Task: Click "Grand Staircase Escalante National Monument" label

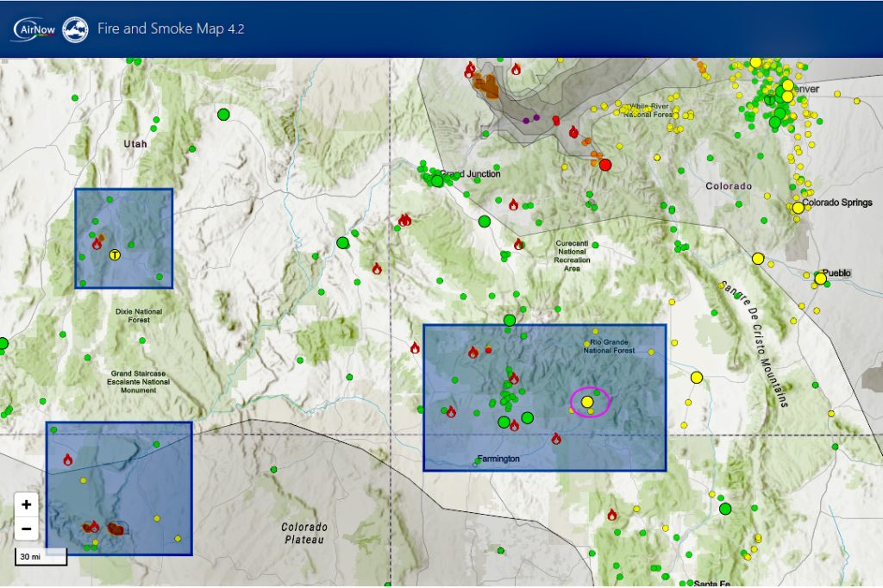Action: click(139, 381)
